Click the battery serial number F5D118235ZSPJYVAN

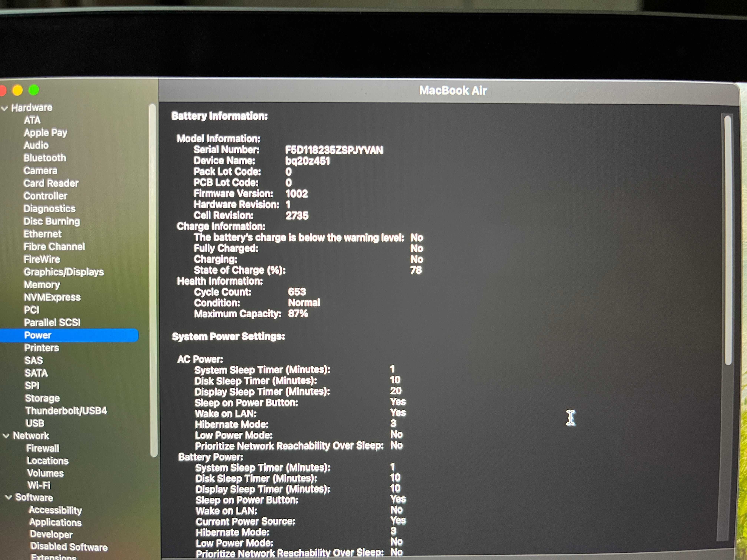[x=334, y=150]
